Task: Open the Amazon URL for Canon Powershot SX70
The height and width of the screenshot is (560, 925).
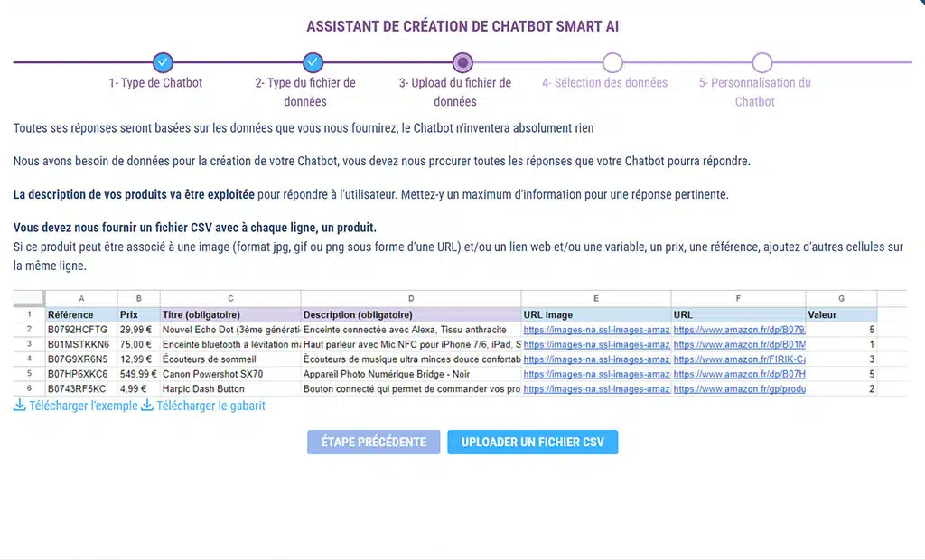Action: (739, 374)
